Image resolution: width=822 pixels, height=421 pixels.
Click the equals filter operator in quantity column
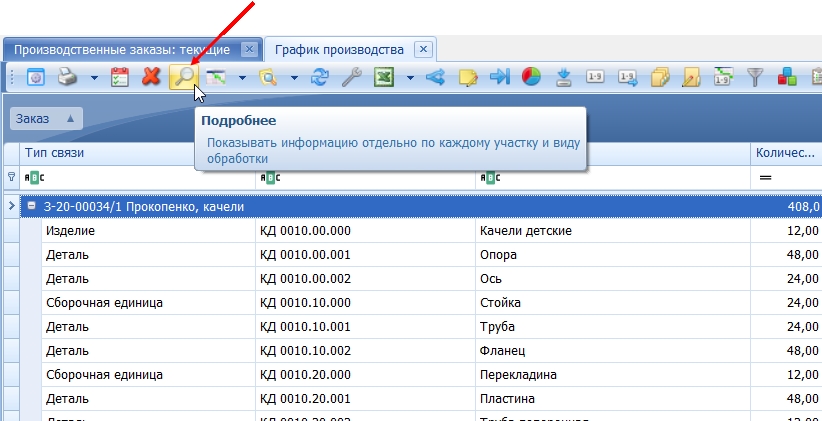765,178
